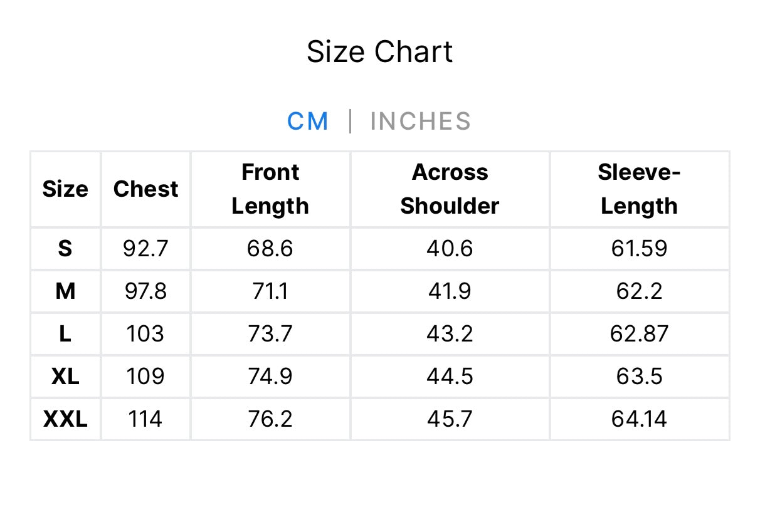Click the L size row label
This screenshot has width=760, height=532.
coord(65,334)
